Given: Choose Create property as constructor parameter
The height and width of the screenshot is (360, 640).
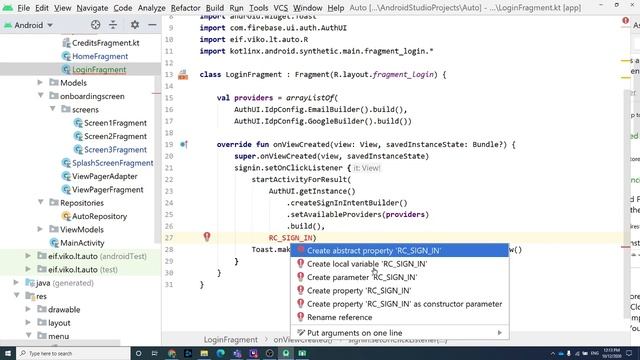Looking at the screenshot, I should click(x=400, y=304).
